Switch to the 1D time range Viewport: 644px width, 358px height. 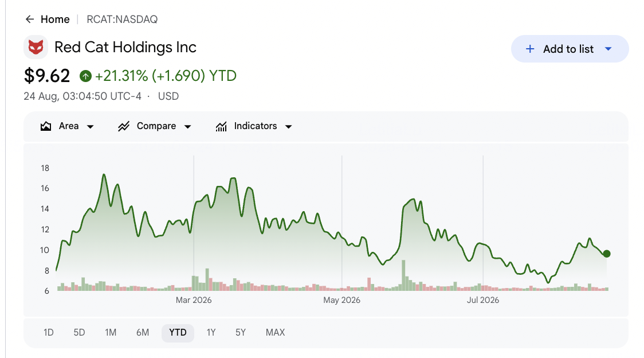pos(49,333)
